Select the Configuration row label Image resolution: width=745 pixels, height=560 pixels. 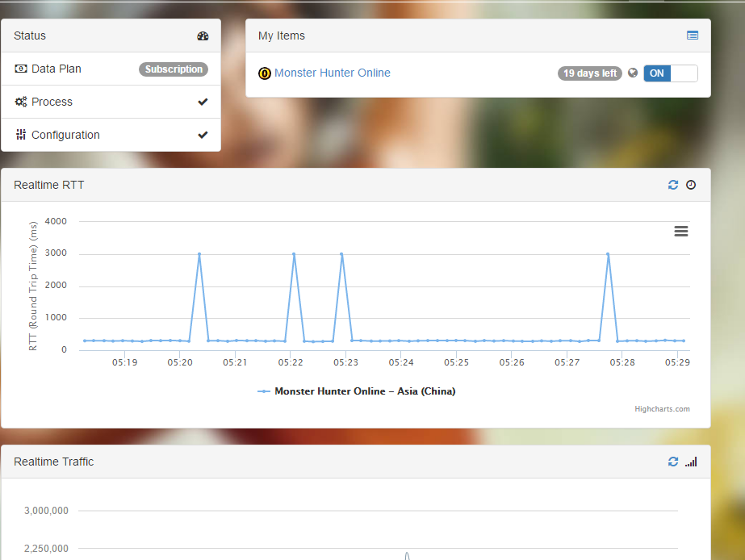pyautogui.click(x=65, y=135)
